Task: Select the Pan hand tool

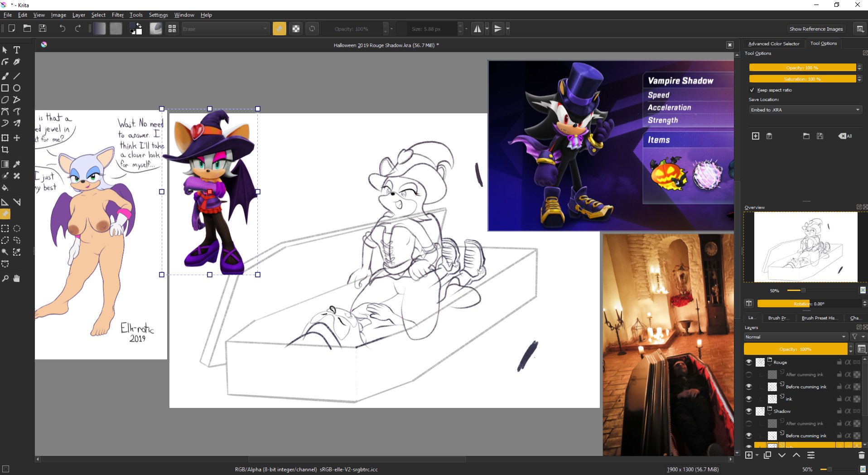Action: (17, 278)
